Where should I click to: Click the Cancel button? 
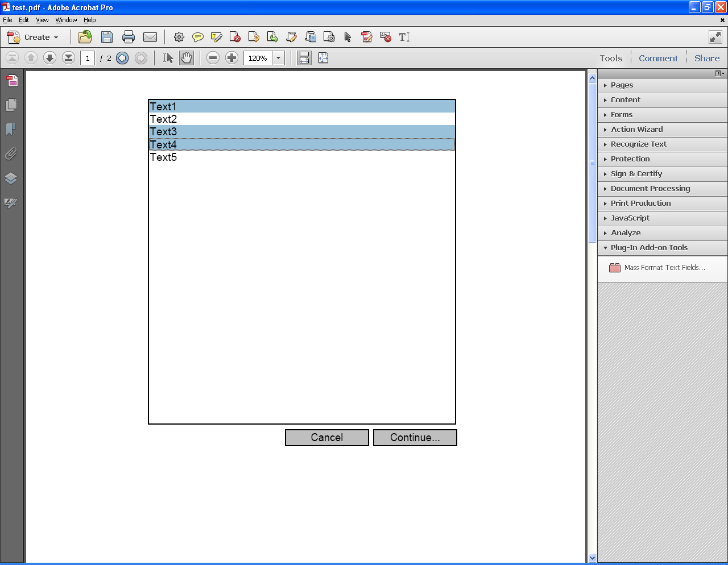tap(326, 438)
